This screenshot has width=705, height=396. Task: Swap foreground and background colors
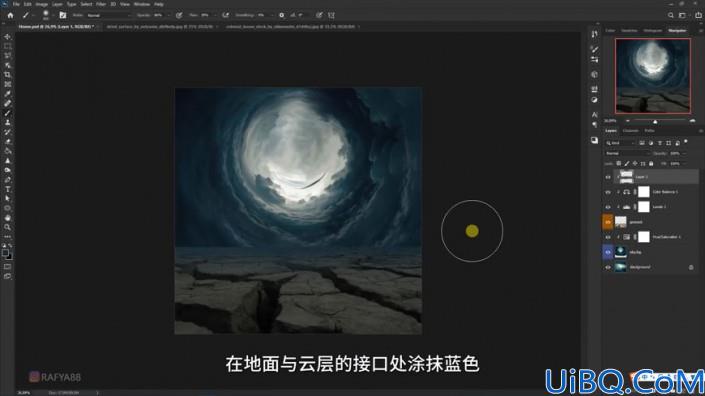point(11,246)
